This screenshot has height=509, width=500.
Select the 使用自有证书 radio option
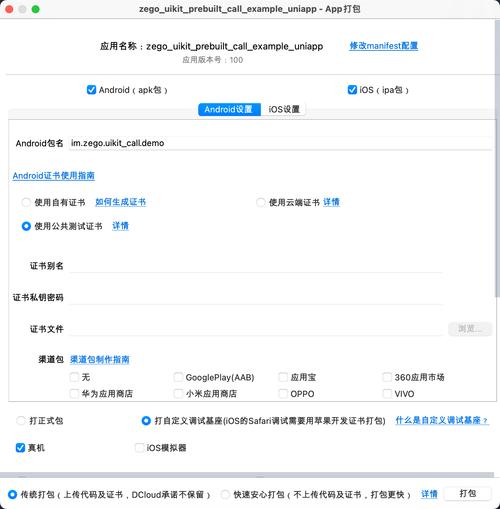pyautogui.click(x=26, y=202)
